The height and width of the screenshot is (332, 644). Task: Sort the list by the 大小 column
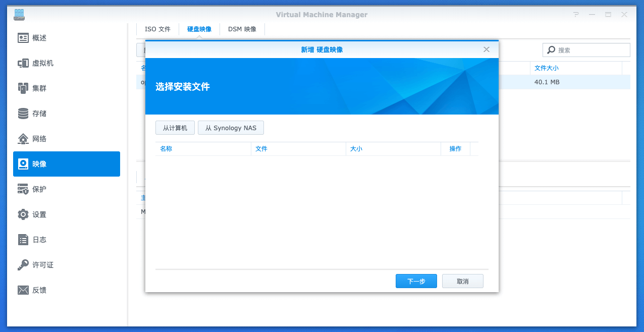tap(357, 149)
